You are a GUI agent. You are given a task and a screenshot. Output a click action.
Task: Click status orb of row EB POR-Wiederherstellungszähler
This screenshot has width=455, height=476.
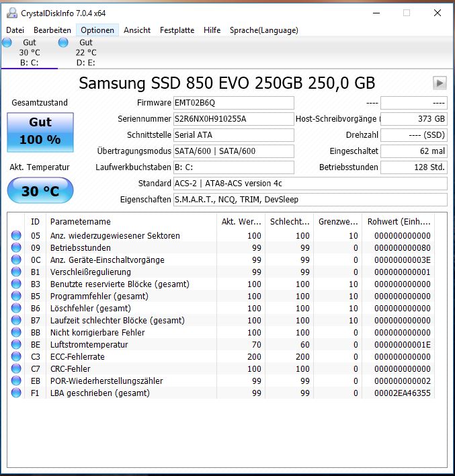point(16,381)
